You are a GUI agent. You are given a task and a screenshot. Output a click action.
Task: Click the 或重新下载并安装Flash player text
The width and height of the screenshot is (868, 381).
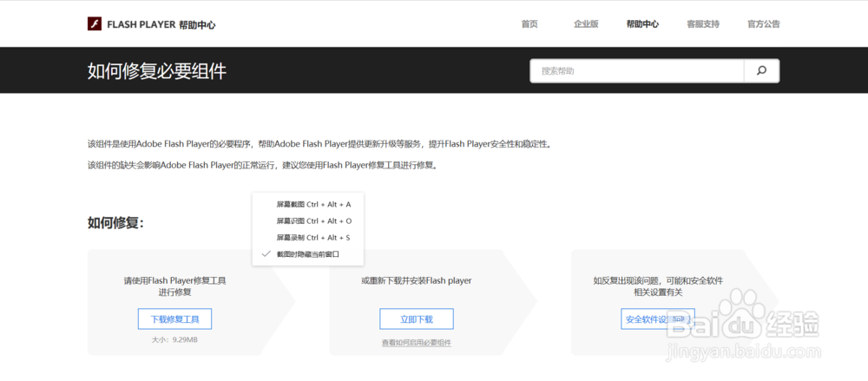point(417,281)
